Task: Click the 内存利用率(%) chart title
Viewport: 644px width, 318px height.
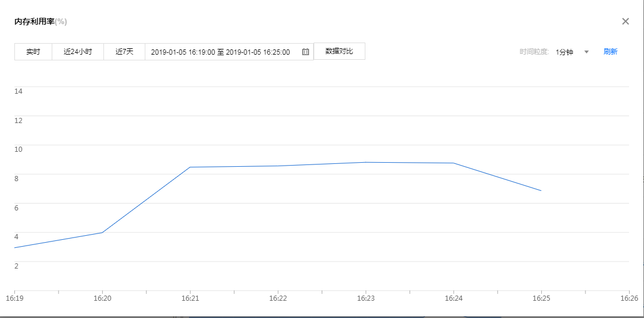Action: tap(41, 22)
